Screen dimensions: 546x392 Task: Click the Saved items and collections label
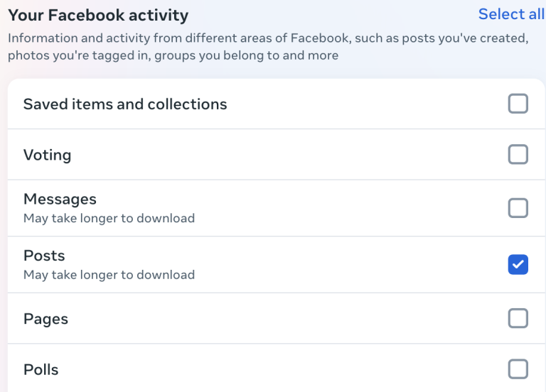click(125, 104)
